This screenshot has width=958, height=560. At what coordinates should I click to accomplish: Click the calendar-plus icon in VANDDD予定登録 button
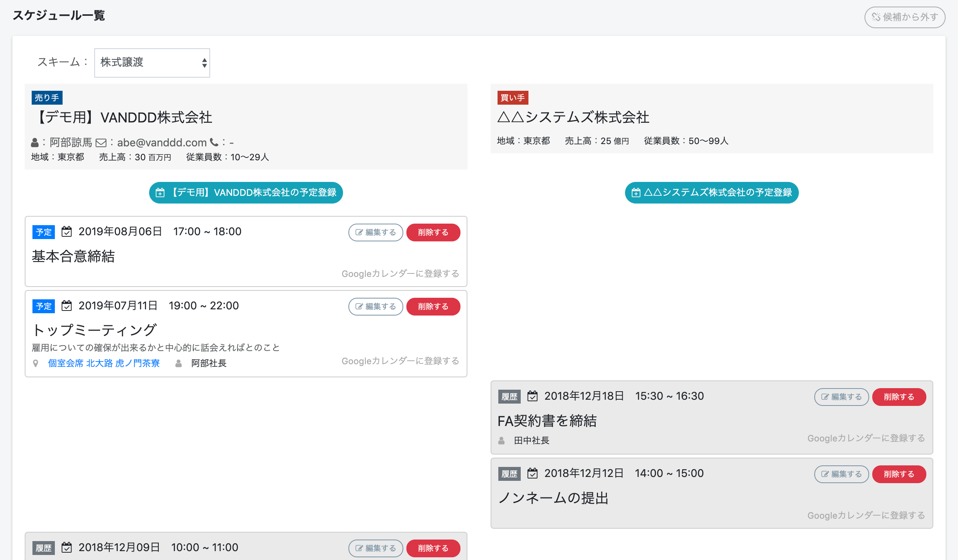[160, 193]
